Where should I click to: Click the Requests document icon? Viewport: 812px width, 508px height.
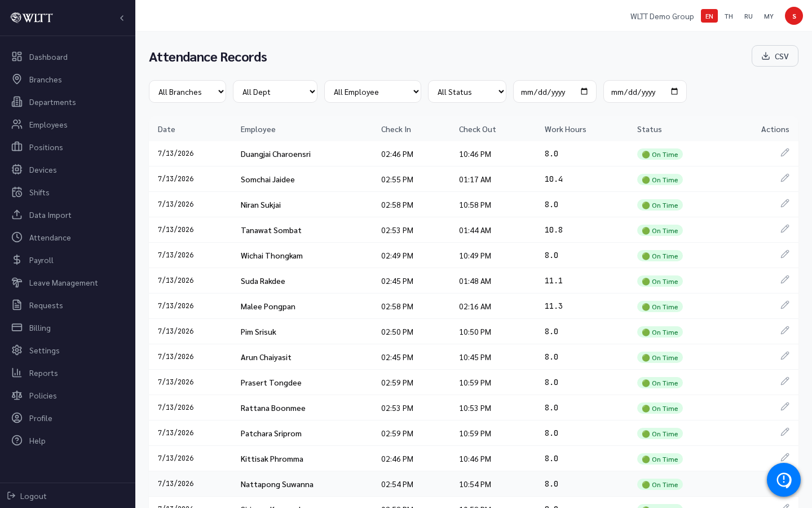click(x=17, y=305)
